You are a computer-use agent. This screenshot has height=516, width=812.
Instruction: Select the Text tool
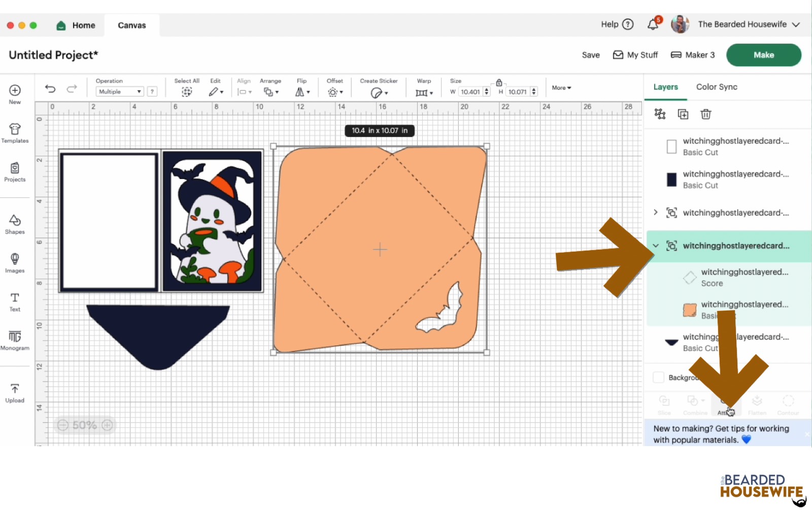15,301
